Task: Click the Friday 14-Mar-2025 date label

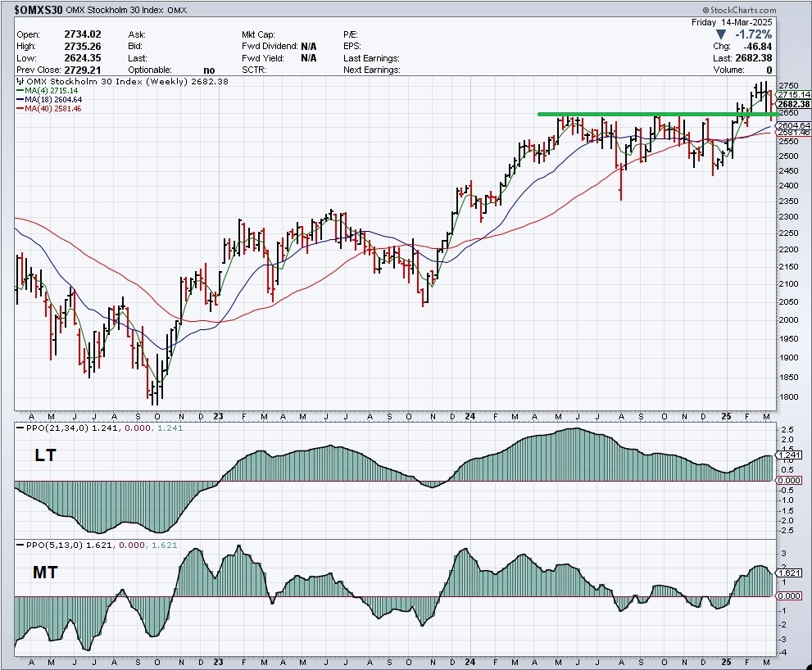Action: 732,22
